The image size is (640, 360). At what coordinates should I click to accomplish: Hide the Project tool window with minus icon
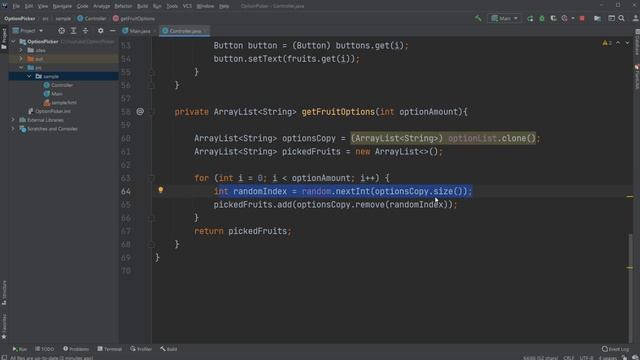112,31
